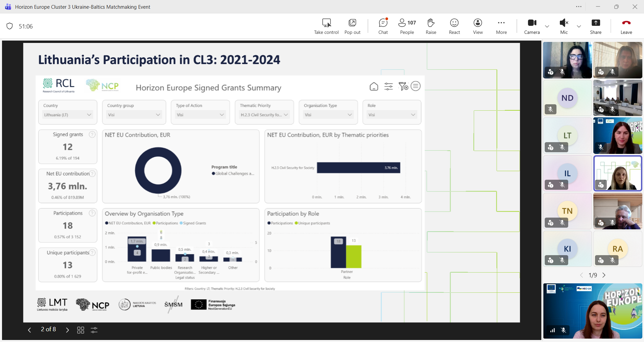Raise your hand in the meeting
Viewport: 644px width, 342px height.
pos(431,26)
